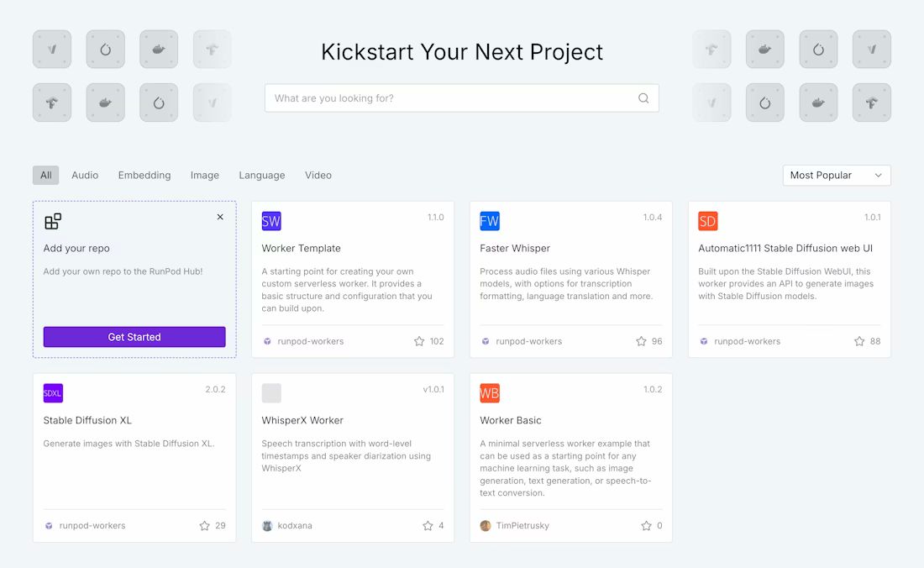The image size is (924, 568).
Task: Click the SDXL Stable Diffusion XL logo
Action: click(x=53, y=393)
